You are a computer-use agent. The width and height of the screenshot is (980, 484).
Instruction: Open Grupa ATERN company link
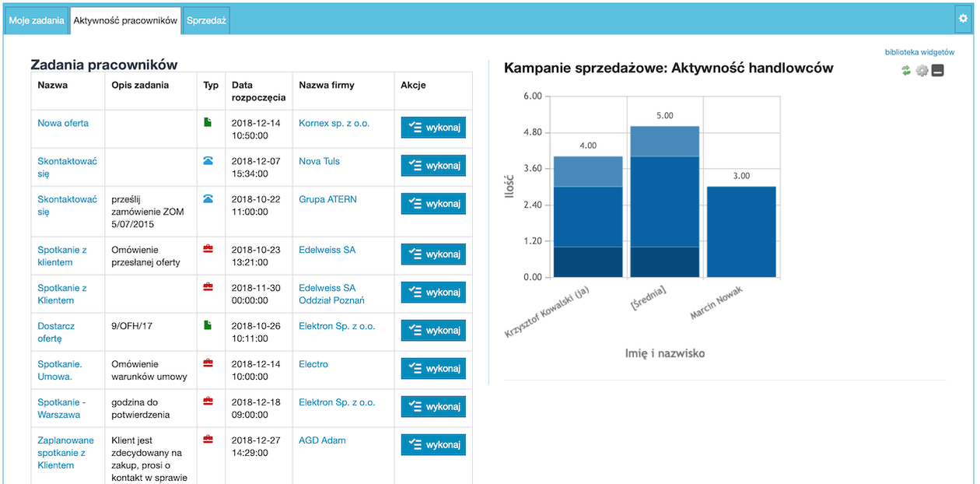(x=327, y=199)
